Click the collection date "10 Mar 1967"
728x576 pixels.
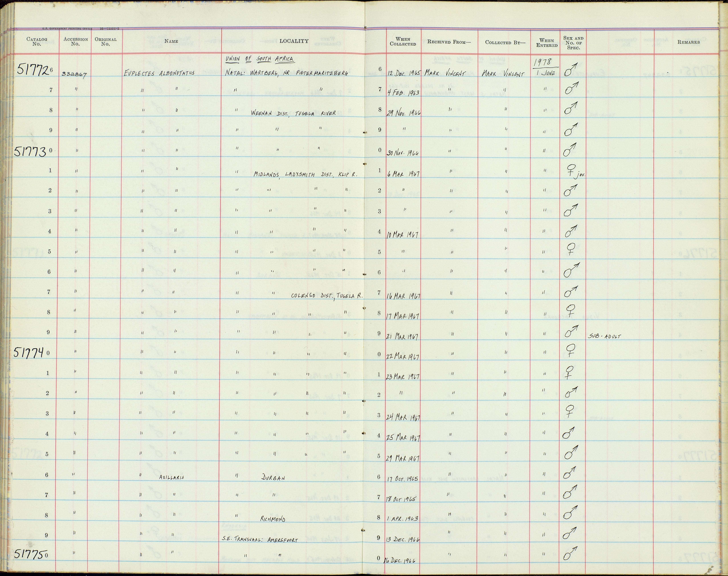(402, 235)
